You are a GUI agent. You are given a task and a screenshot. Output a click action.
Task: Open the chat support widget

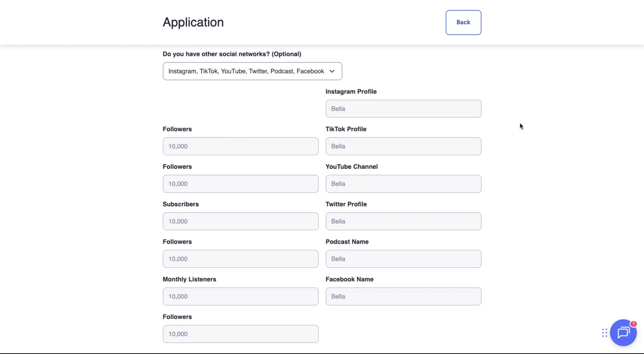623,333
